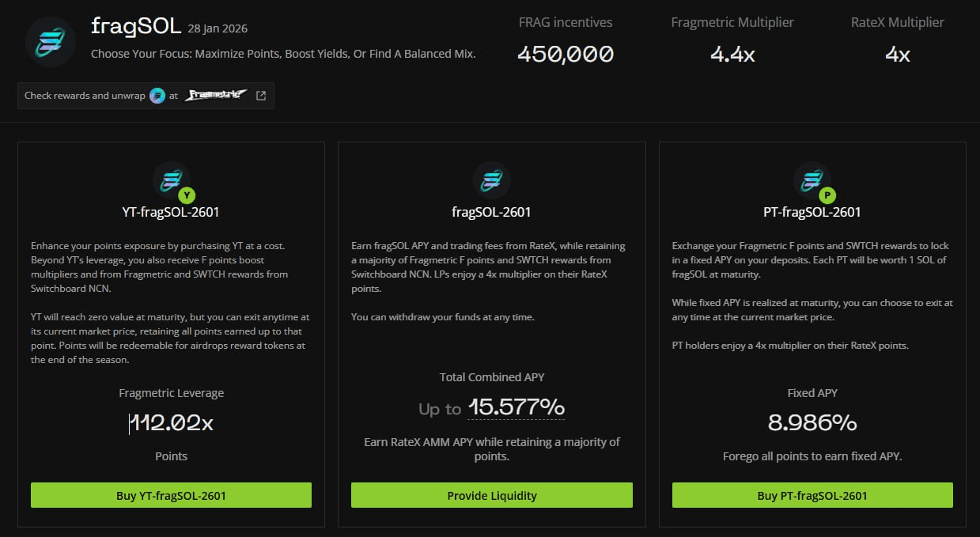The image size is (980, 537).
Task: Click the PT-fragSOL-2601 card title
Action: [812, 212]
